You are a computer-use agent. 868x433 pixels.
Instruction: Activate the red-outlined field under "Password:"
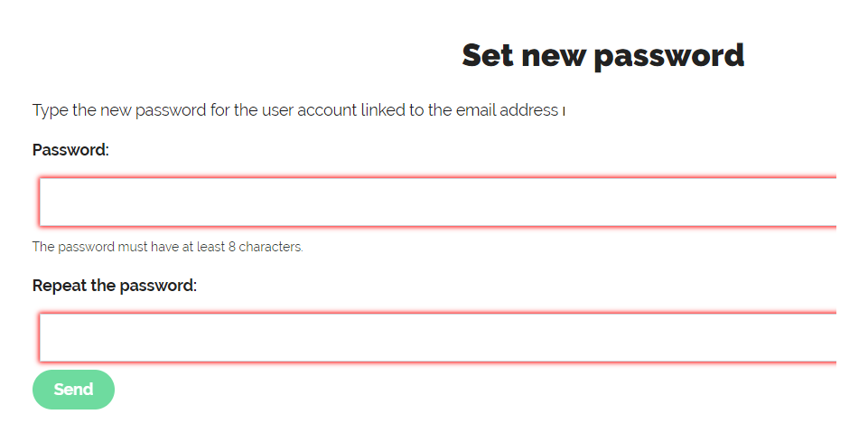(438, 202)
